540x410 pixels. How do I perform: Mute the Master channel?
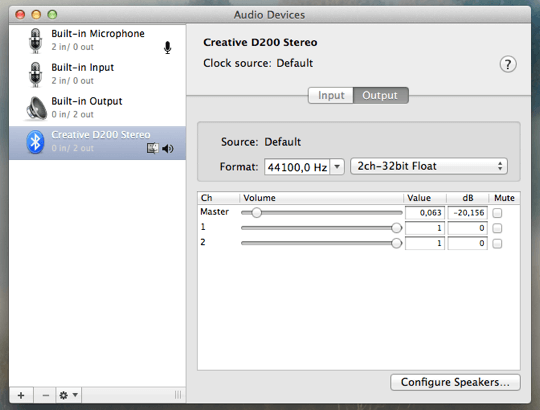coord(497,213)
